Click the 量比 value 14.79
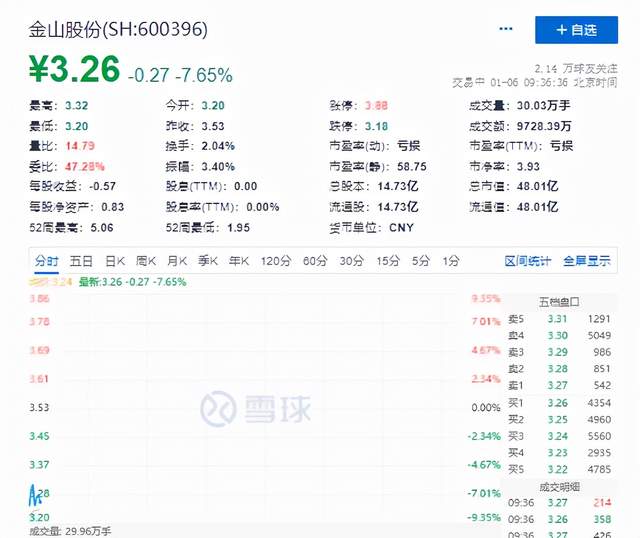Viewport: 640px width, 538px height. 80,146
